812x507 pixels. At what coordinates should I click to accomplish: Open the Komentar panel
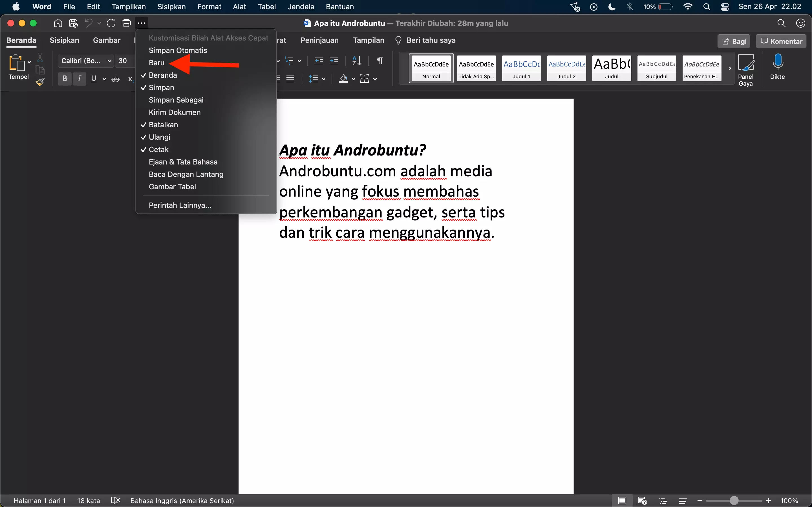click(x=780, y=41)
